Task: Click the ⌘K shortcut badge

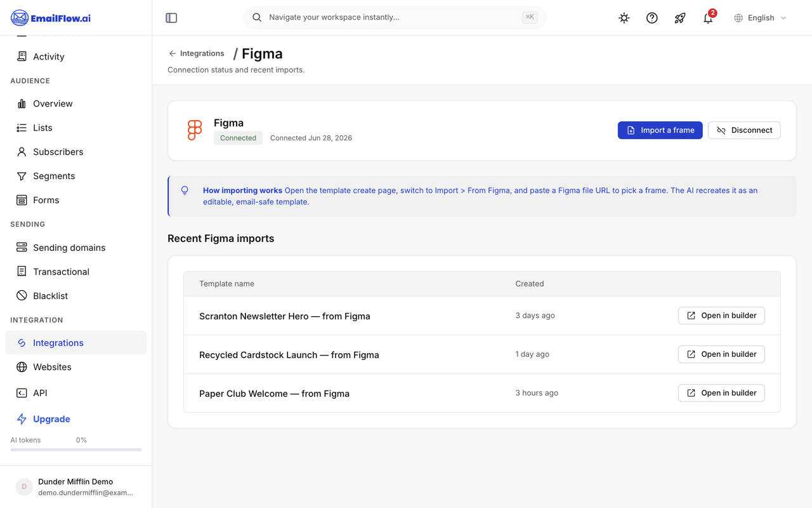Action: coord(530,17)
